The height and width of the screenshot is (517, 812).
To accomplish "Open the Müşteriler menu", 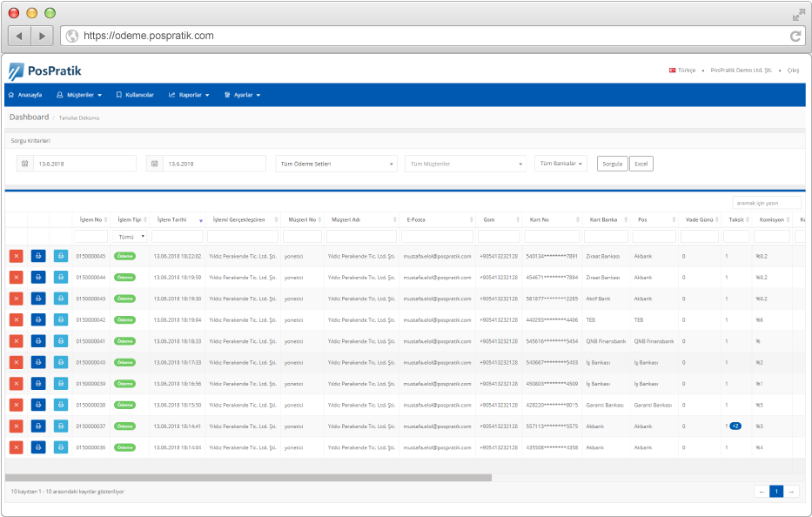I will coord(79,95).
